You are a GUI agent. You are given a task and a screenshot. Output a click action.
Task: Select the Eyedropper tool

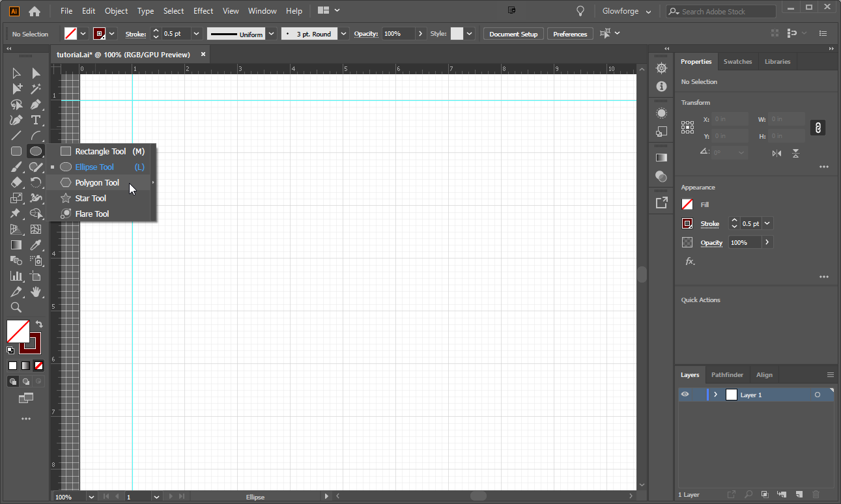(36, 245)
